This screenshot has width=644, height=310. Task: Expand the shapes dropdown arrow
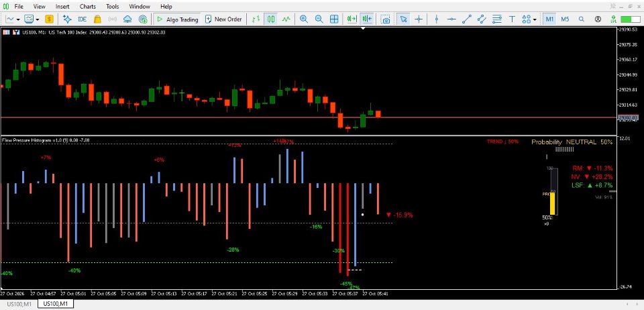pos(535,19)
